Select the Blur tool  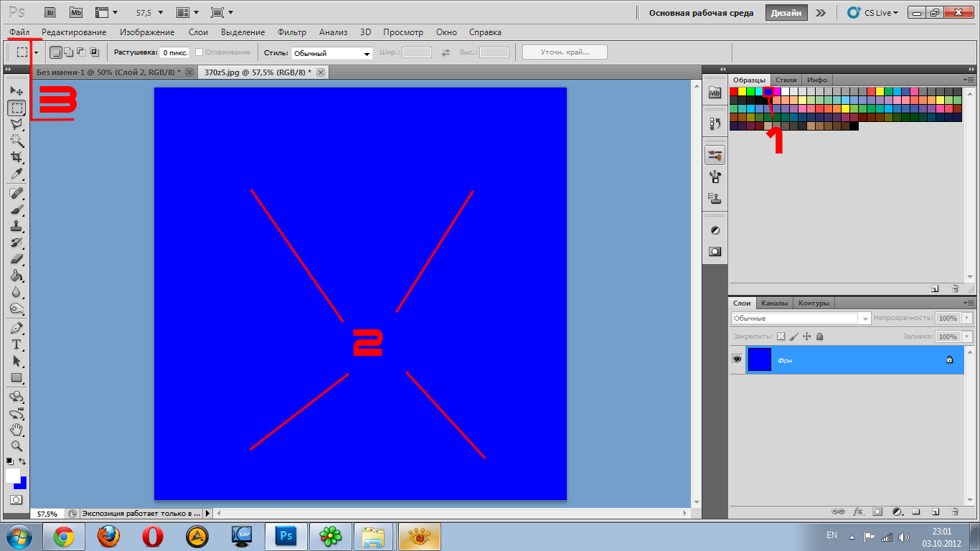point(17,293)
